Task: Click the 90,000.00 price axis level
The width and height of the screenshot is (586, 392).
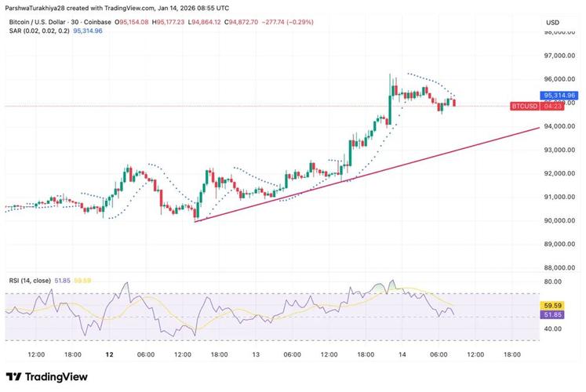Action: tap(559, 220)
